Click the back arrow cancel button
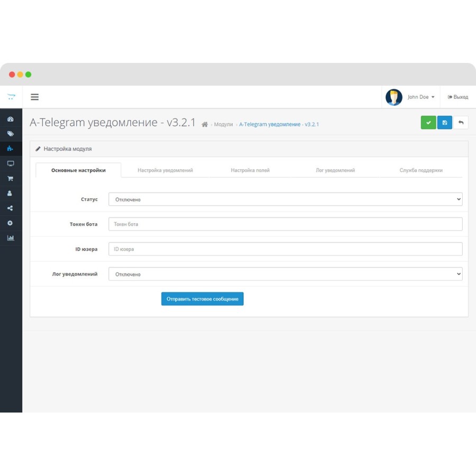Viewport: 476px width, 476px height. pos(461,122)
